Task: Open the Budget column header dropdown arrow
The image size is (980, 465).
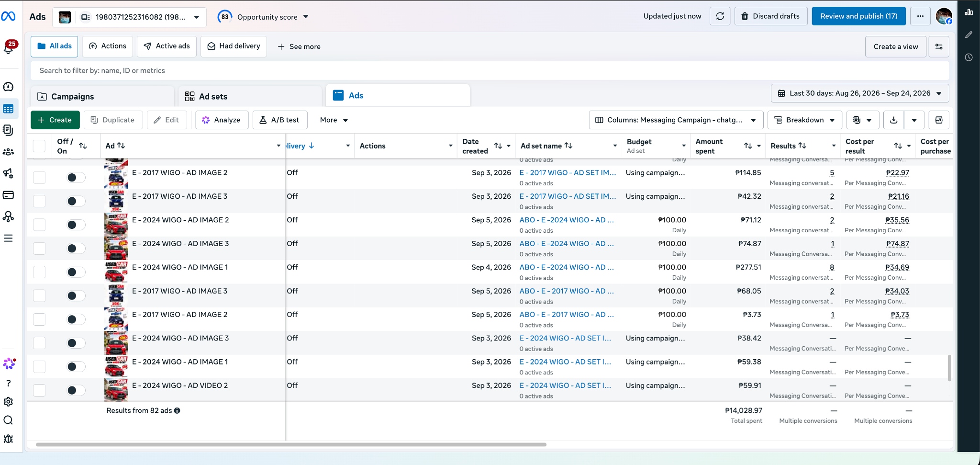Action: point(684,146)
